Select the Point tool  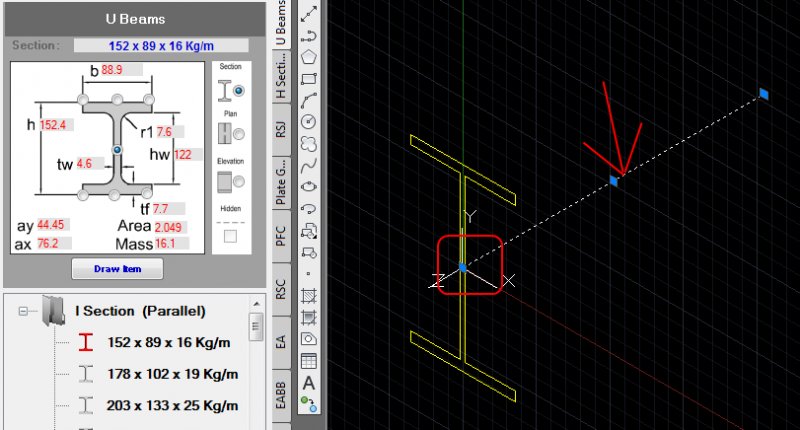coord(309,274)
